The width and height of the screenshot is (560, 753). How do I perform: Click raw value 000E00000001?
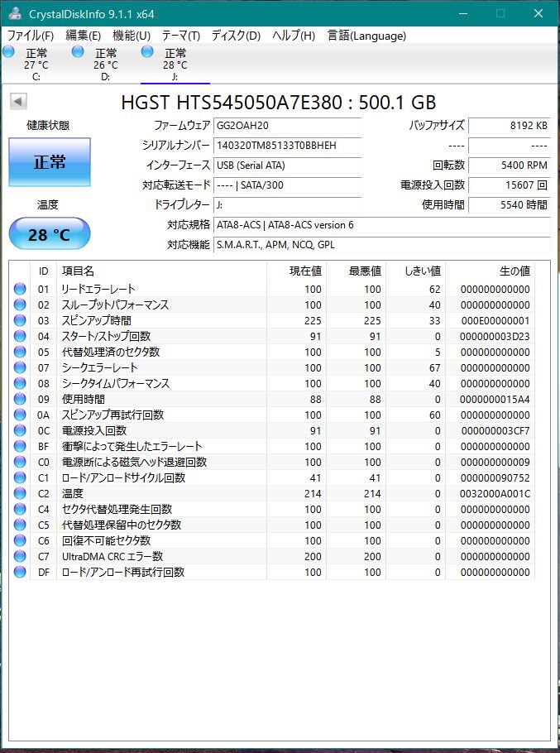(x=495, y=321)
